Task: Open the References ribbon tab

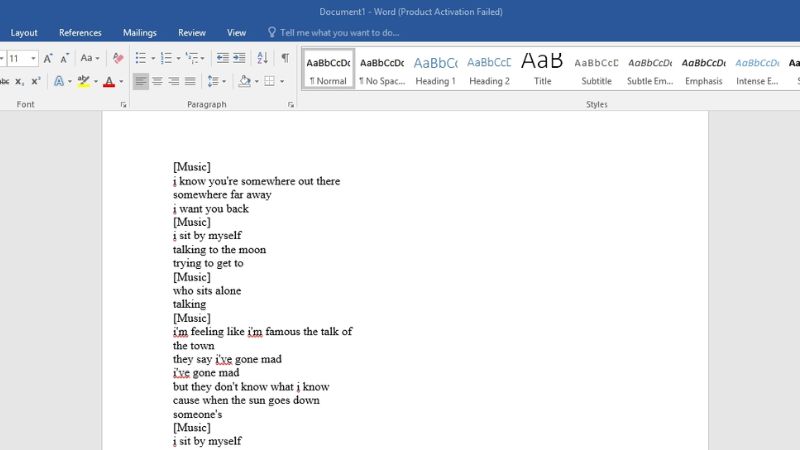Action: coord(80,33)
